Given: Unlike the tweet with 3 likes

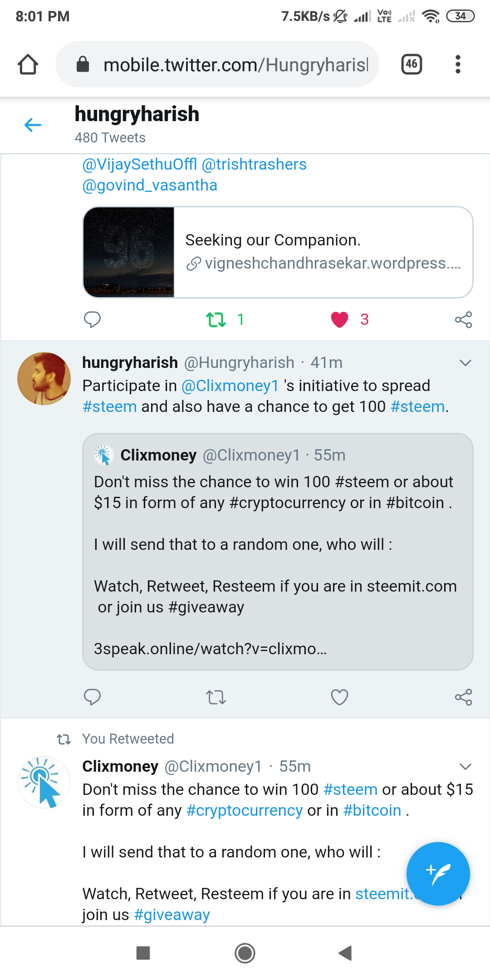Looking at the screenshot, I should click(340, 319).
